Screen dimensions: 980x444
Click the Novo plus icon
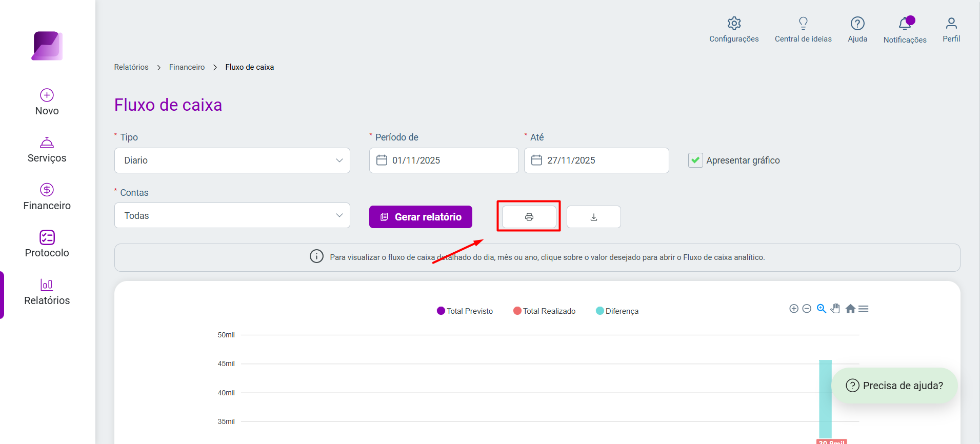[47, 95]
